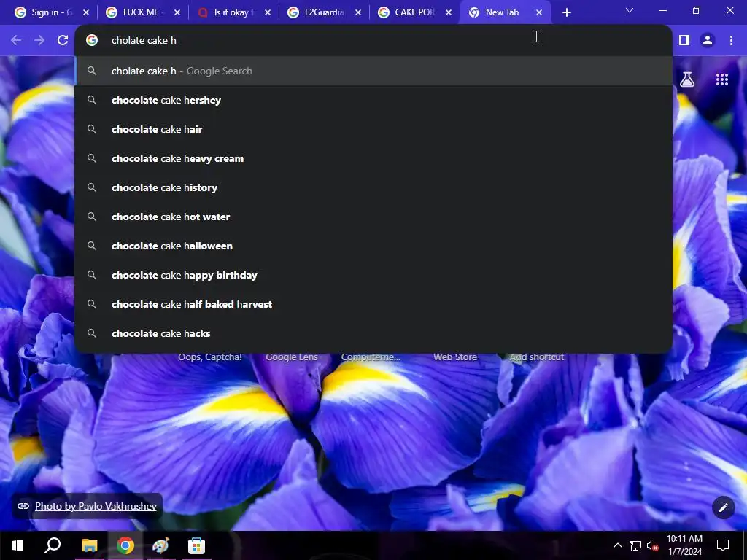
Task: Open the Google Lens shortcut
Action: [x=292, y=357]
